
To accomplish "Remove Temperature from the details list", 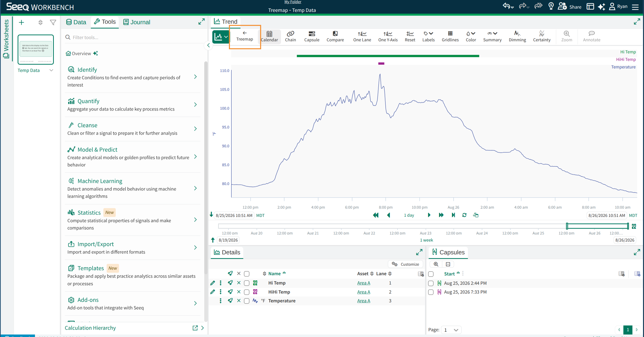I will tap(239, 301).
